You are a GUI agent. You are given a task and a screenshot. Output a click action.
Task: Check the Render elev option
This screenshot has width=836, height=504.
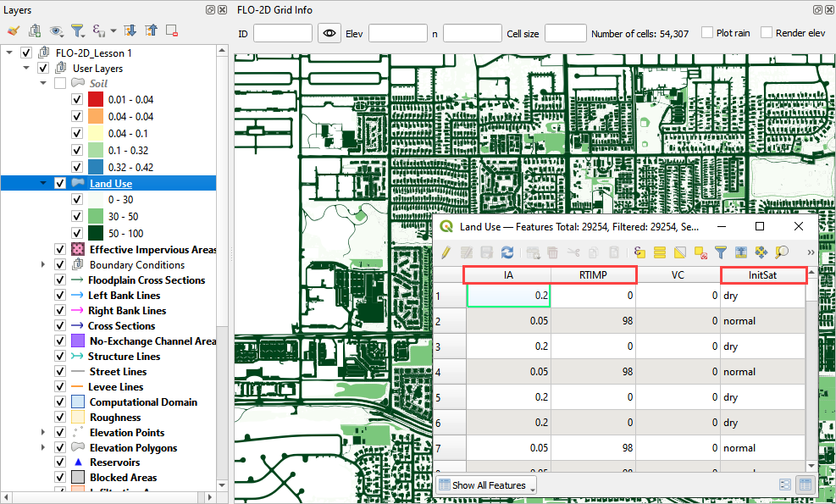pyautogui.click(x=767, y=33)
